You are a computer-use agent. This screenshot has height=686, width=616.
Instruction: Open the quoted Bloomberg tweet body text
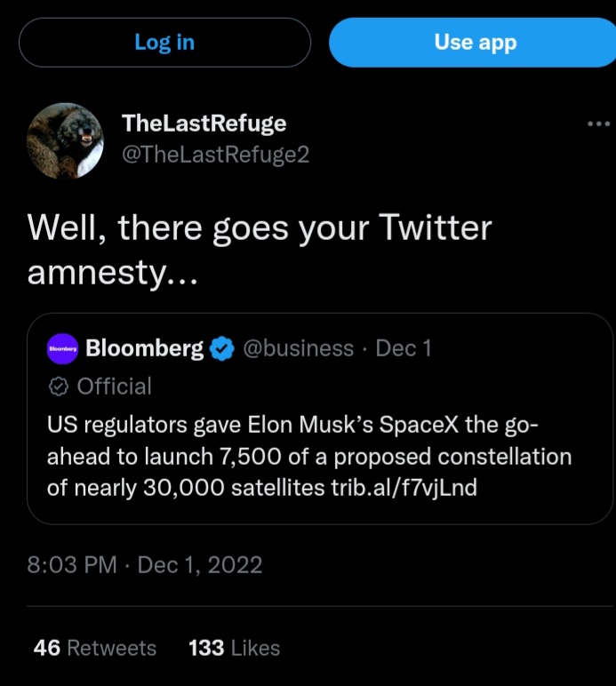click(302, 455)
